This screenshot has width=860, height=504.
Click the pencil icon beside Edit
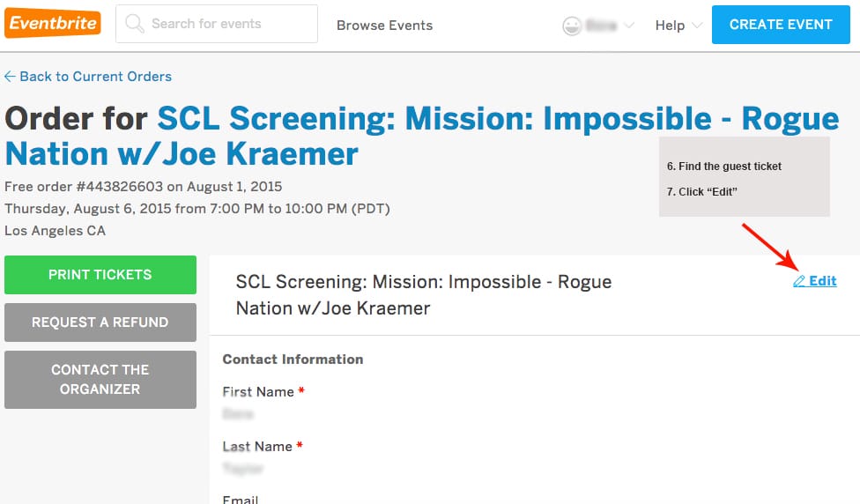(x=799, y=281)
